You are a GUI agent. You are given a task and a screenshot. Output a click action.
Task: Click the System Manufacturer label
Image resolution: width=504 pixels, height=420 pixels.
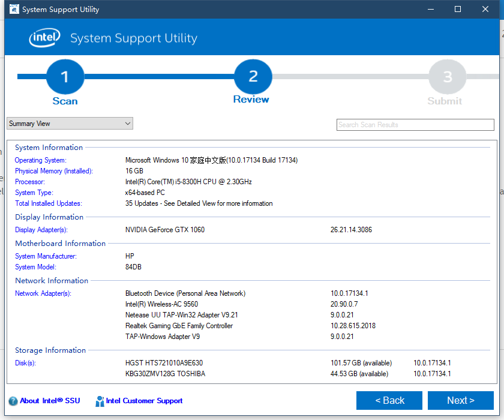point(46,256)
